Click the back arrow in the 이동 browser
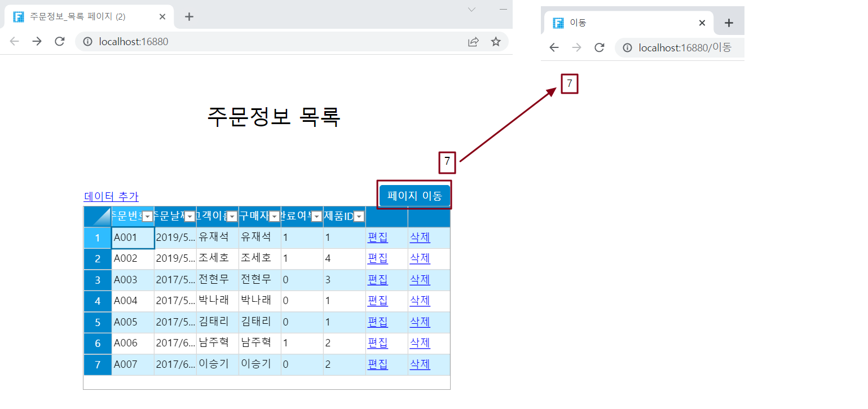The width and height of the screenshot is (868, 409). pos(554,48)
